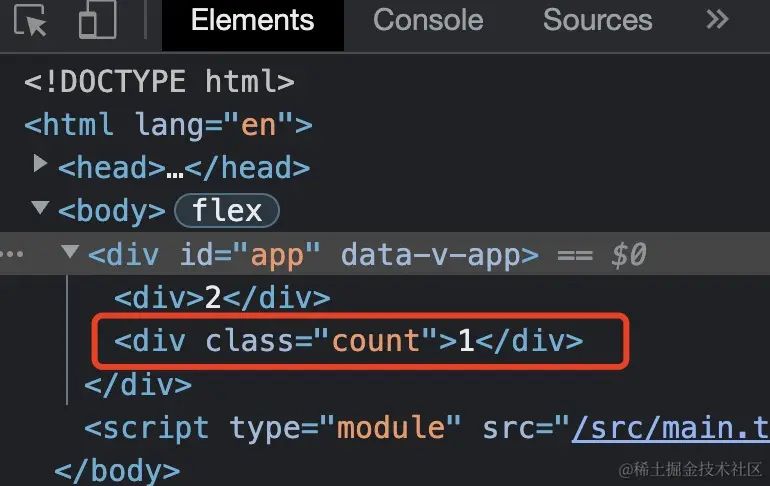Switch to the Elements tab
Viewport: 770px width, 486px height.
[252, 20]
